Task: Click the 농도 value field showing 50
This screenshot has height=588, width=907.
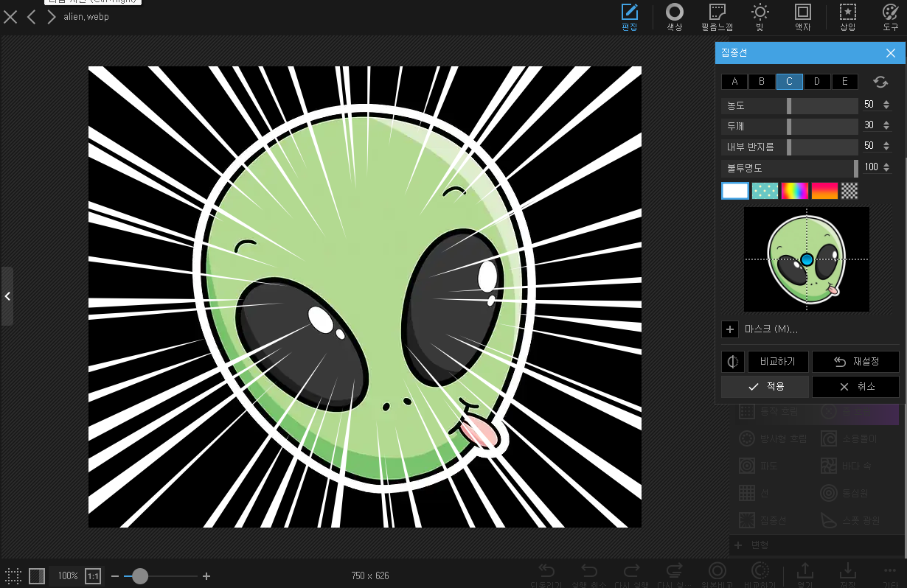Action: point(869,105)
